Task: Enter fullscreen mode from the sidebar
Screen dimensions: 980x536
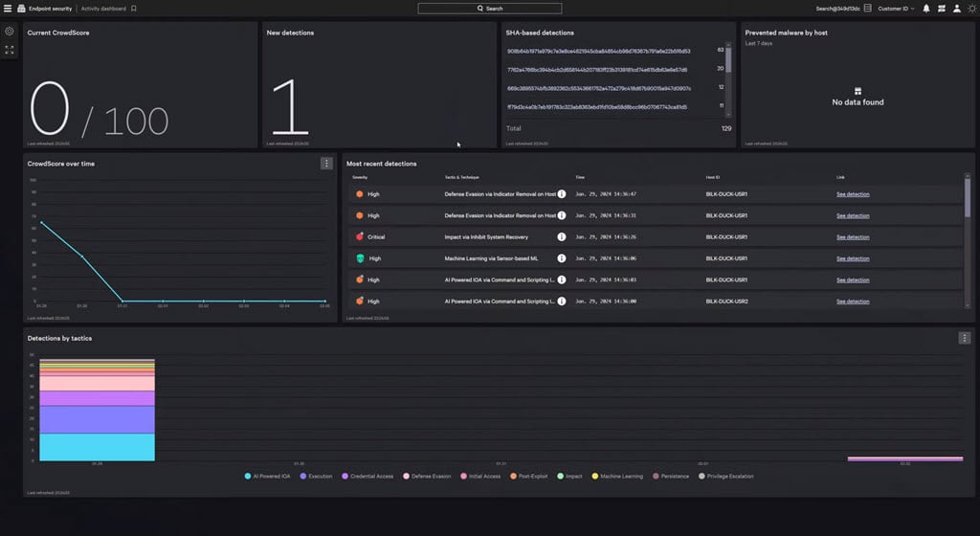Action: coord(10,49)
